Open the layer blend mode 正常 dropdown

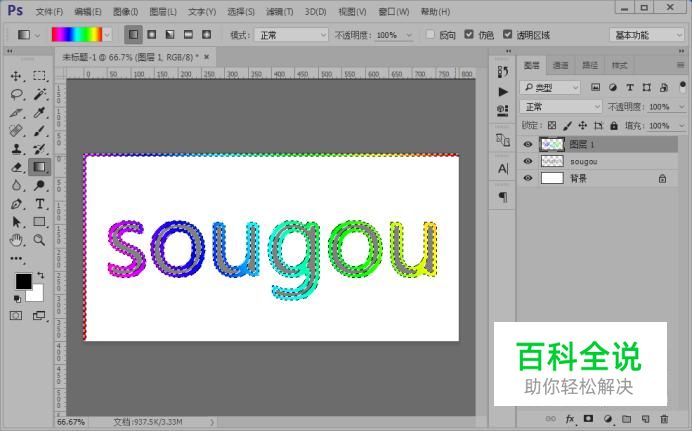(560, 107)
